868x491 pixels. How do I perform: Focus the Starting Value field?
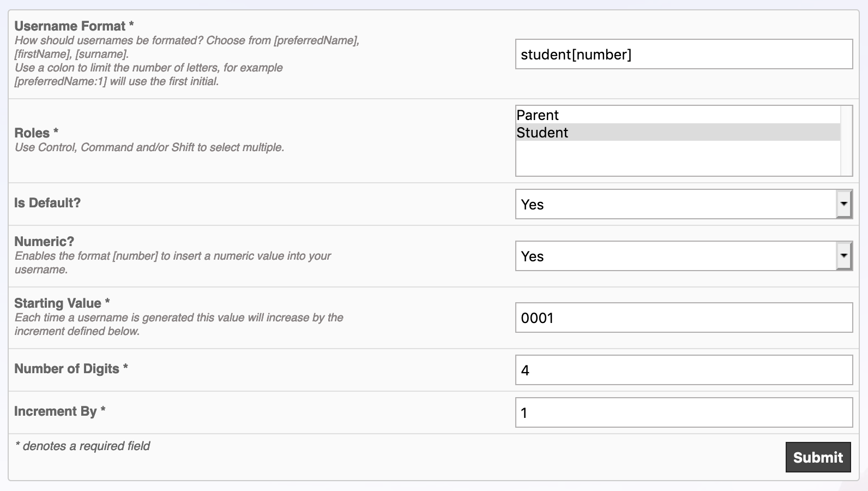coord(683,318)
